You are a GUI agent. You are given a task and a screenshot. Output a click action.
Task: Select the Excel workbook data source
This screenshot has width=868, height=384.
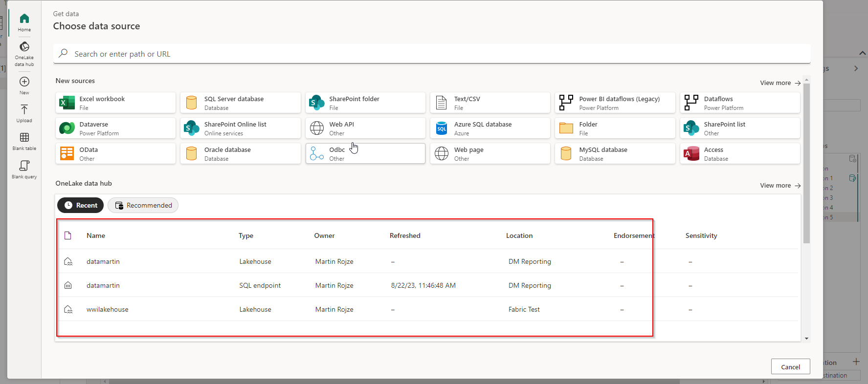[115, 103]
